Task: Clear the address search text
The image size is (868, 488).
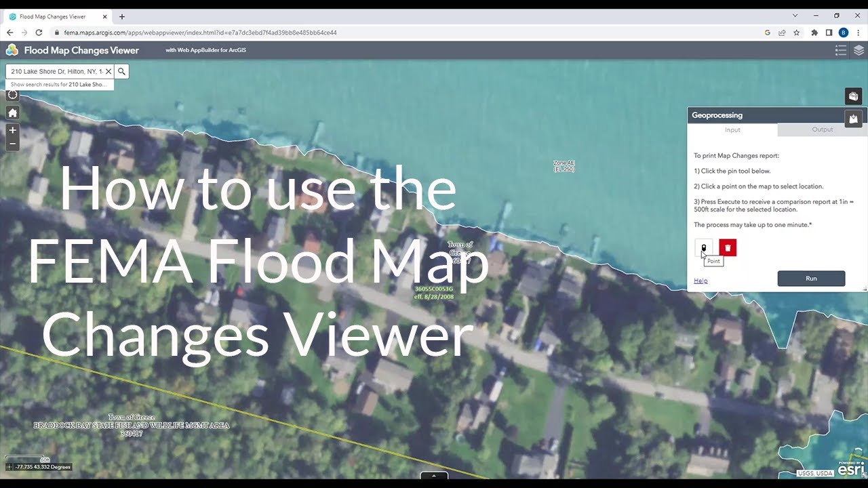Action: tap(108, 71)
